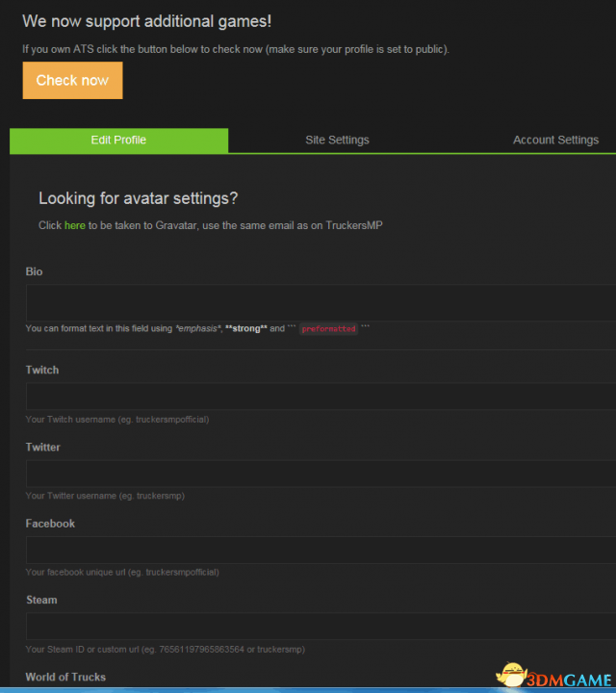Viewport: 616px width, 693px height.
Task: Click the 'Your Twitch username' hint text
Action: (x=117, y=420)
